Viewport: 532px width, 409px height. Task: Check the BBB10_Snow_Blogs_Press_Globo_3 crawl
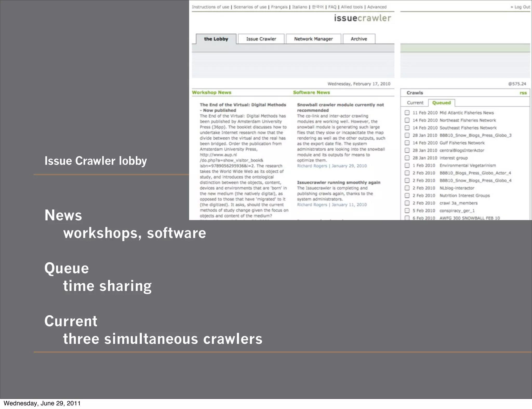tap(407, 135)
